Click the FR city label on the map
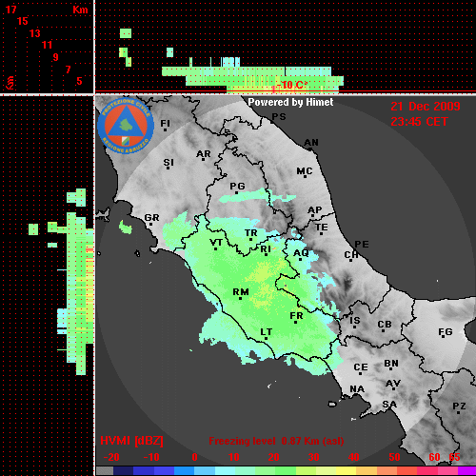The image size is (476, 476). [x=296, y=316]
